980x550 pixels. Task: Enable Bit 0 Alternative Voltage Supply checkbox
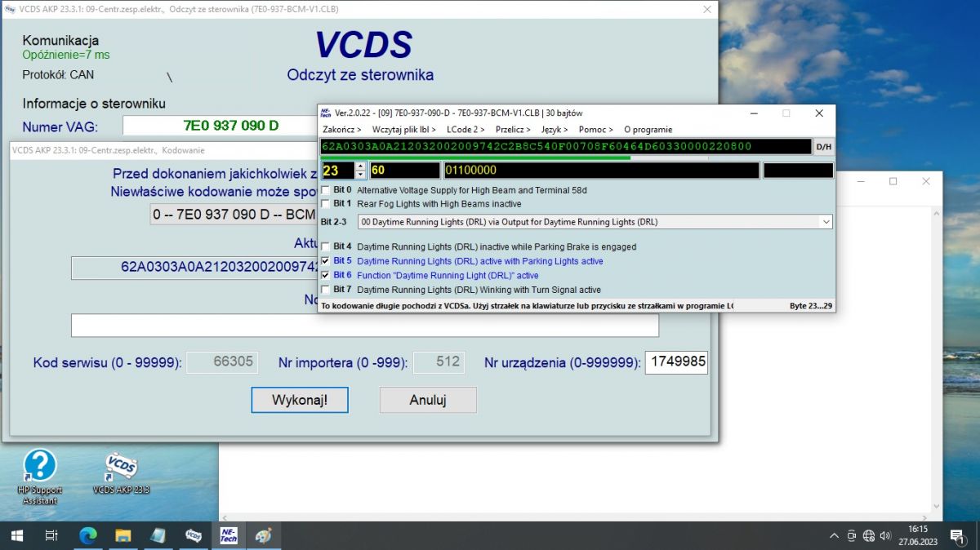coord(326,190)
